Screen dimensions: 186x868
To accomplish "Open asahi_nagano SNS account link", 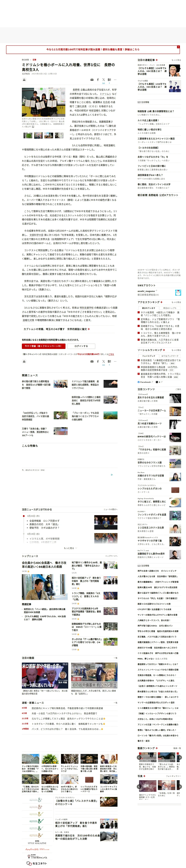I will 146,291.
